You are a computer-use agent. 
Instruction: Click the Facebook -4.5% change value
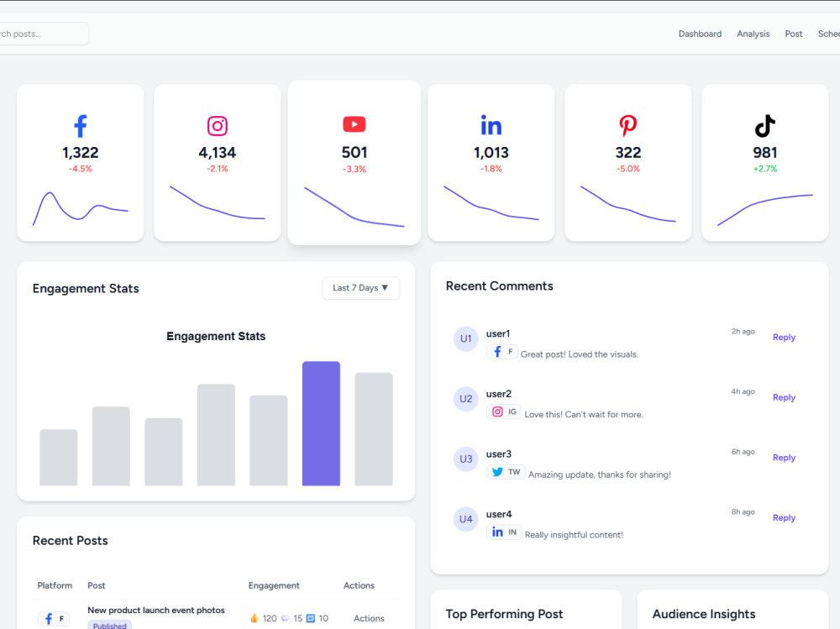point(81,169)
